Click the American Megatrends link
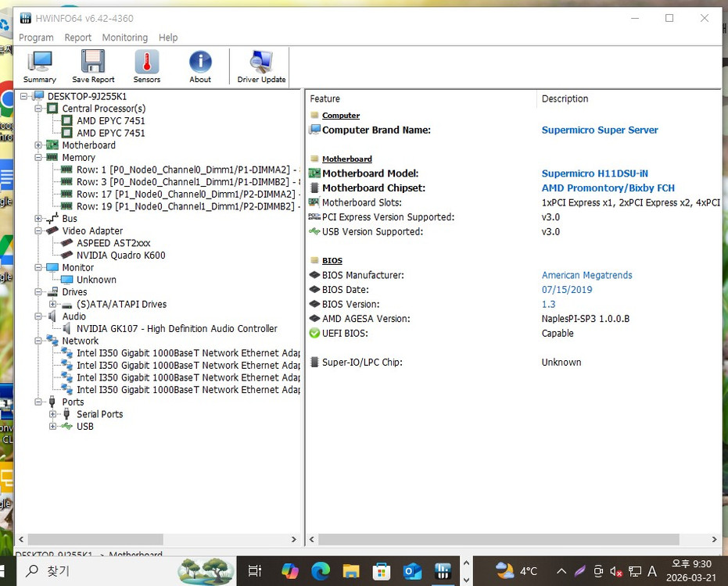Image resolution: width=728 pixels, height=586 pixels. pyautogui.click(x=586, y=275)
